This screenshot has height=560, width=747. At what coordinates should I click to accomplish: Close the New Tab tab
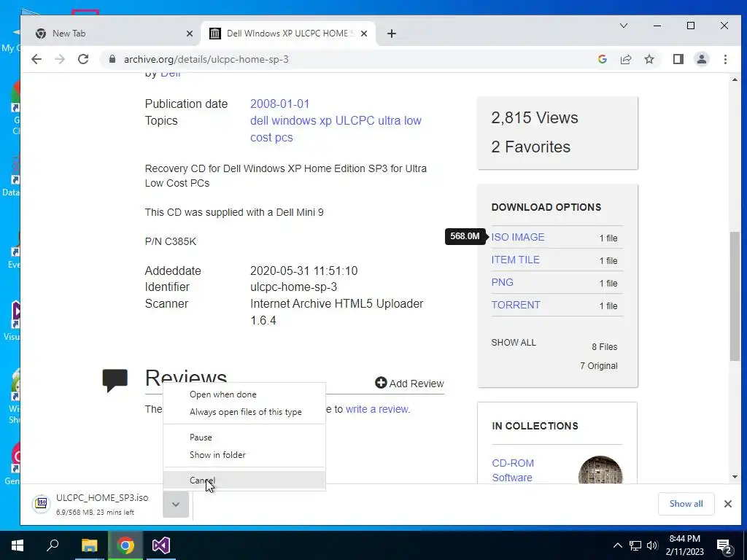[189, 34]
